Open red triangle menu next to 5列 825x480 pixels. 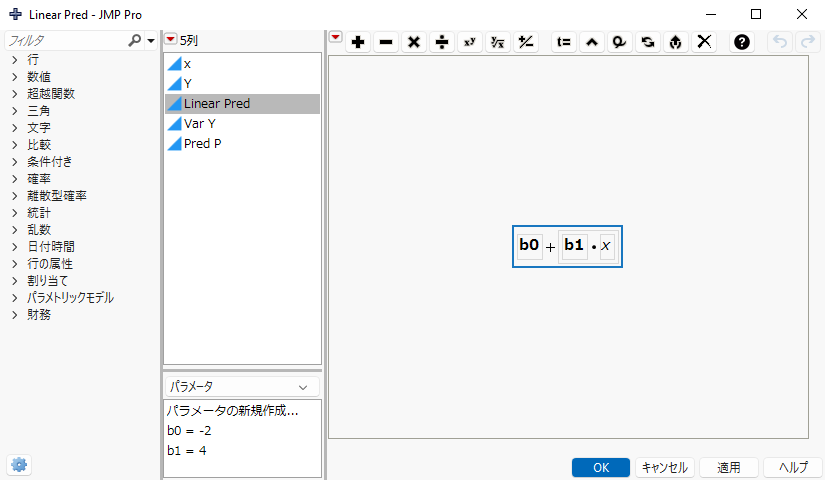pyautogui.click(x=170, y=39)
